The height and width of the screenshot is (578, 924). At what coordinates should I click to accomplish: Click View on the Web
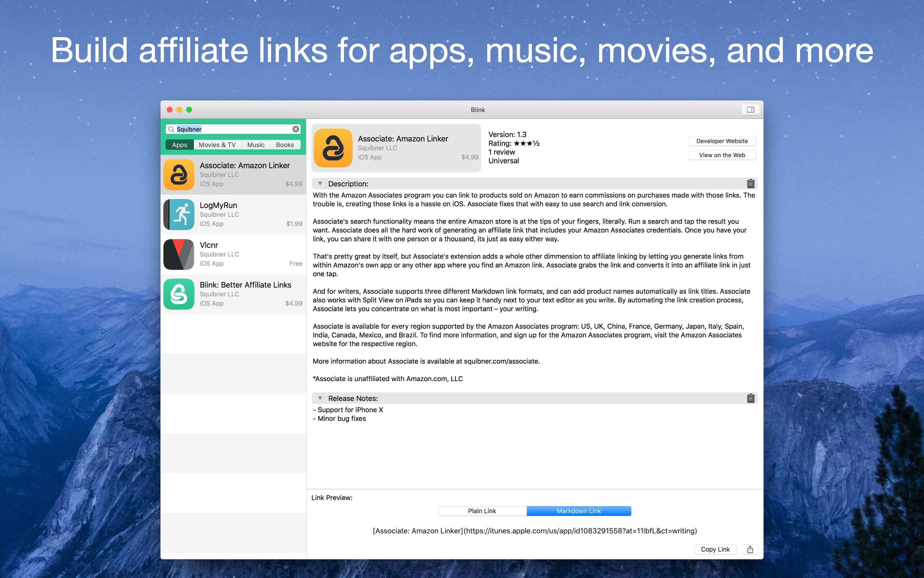pos(722,155)
